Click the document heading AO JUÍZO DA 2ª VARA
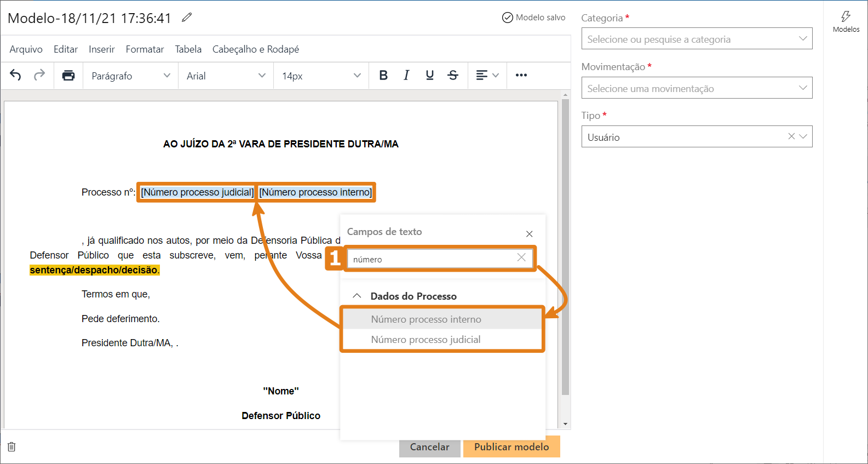 pos(281,144)
